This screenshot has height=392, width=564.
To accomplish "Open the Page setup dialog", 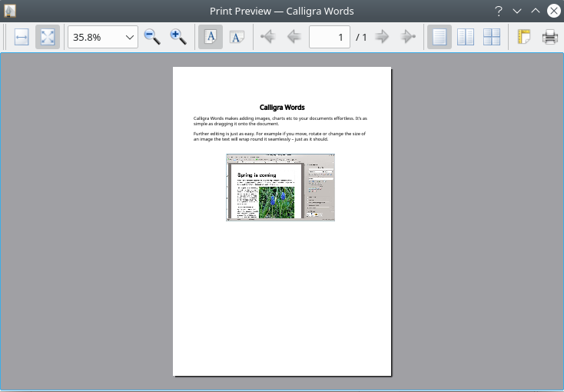I will pos(524,37).
